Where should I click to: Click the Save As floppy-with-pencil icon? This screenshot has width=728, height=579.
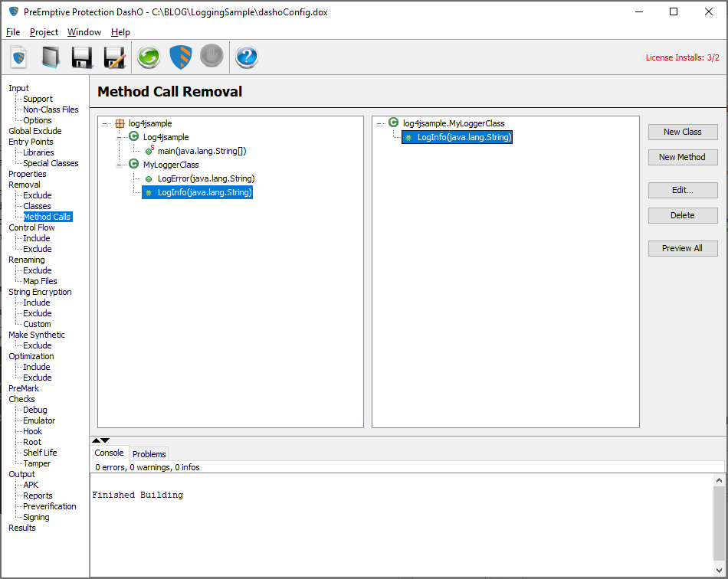114,57
